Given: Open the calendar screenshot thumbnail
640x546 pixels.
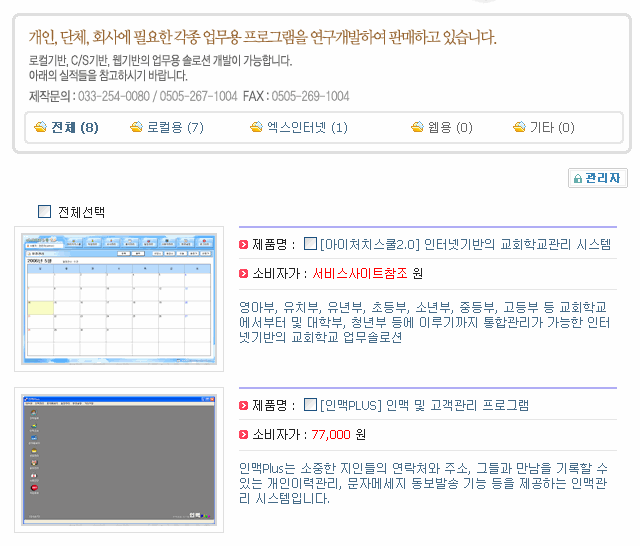Looking at the screenshot, I should (119, 299).
